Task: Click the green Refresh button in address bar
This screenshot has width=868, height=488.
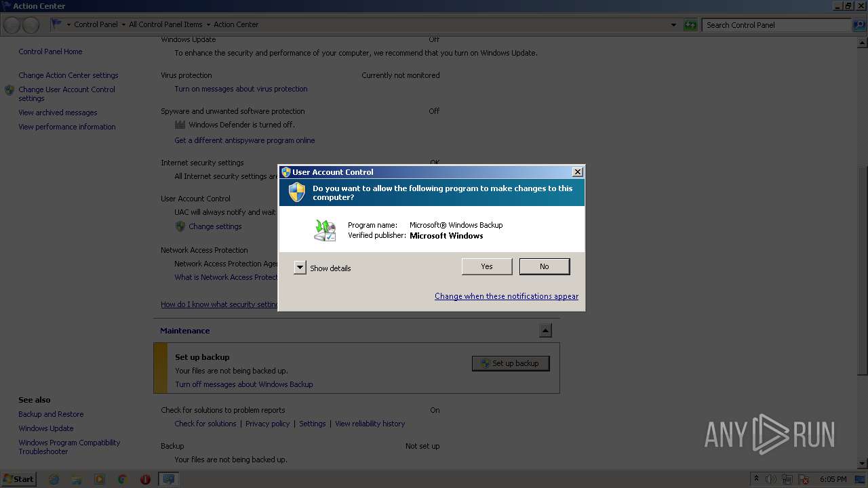Action: click(x=690, y=25)
